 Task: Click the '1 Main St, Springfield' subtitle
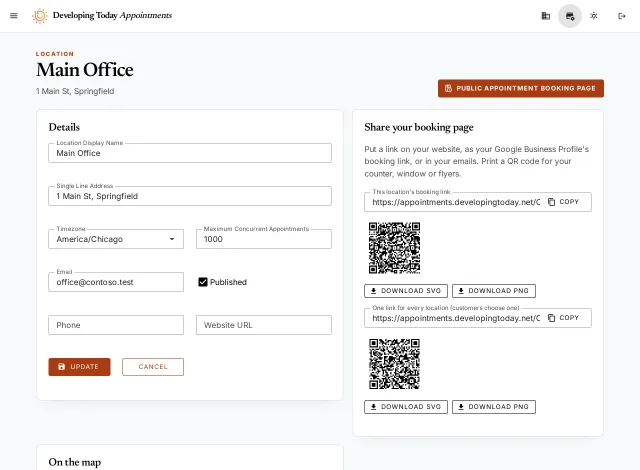[75, 91]
